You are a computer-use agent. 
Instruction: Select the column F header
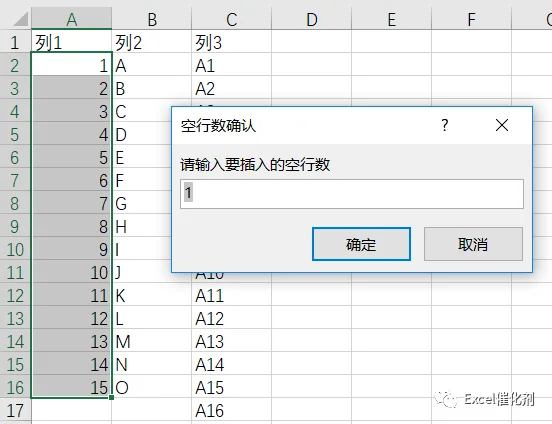coord(471,19)
